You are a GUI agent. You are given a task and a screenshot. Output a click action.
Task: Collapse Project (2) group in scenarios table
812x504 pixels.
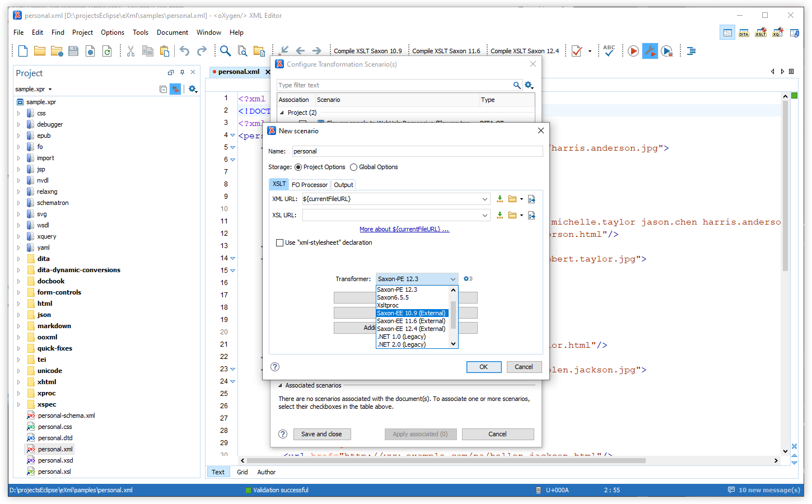click(x=282, y=113)
